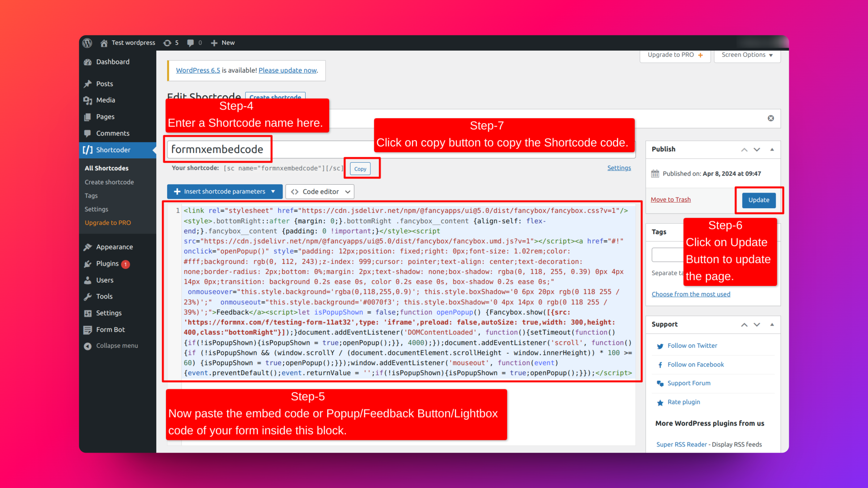Click the plus New icon in admin bar
This screenshot has width=868, height=488.
click(x=214, y=43)
